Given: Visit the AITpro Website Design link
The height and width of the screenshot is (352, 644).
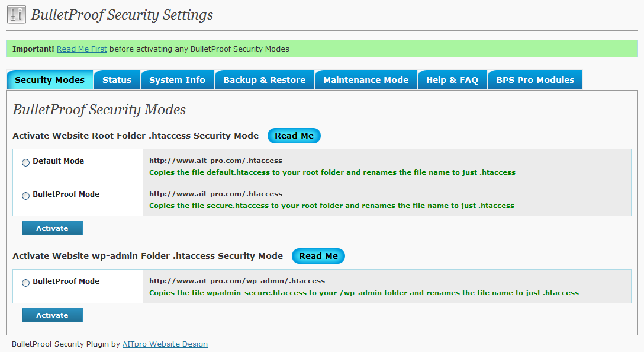Looking at the screenshot, I should click(165, 344).
